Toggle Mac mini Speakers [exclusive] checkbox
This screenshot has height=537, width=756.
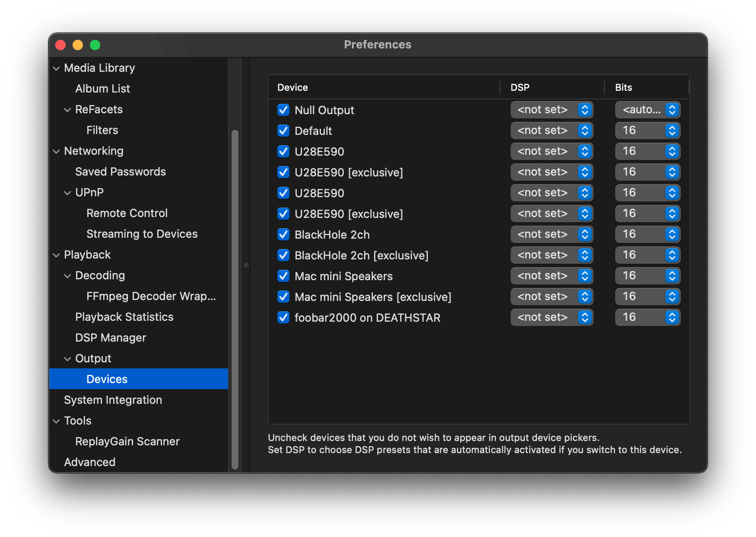point(283,297)
